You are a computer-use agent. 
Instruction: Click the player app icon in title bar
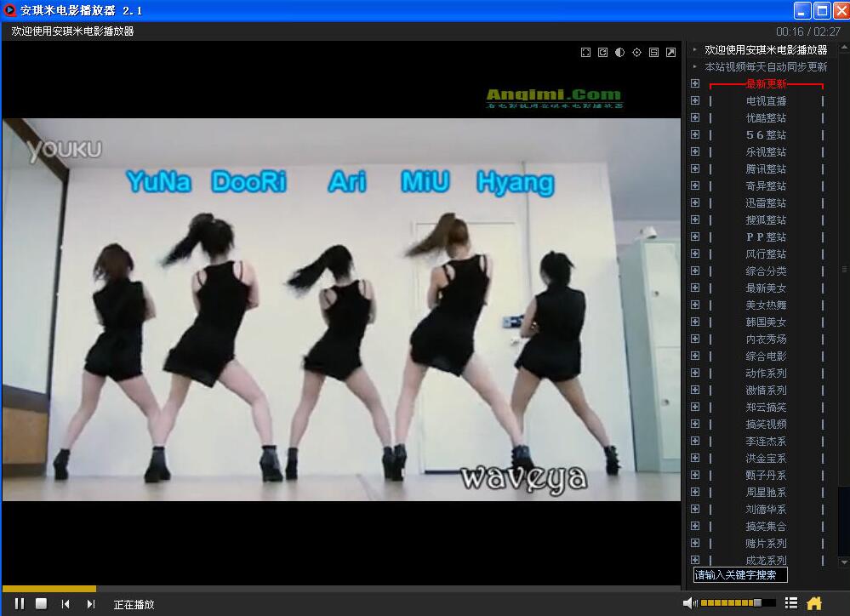pyautogui.click(x=9, y=9)
